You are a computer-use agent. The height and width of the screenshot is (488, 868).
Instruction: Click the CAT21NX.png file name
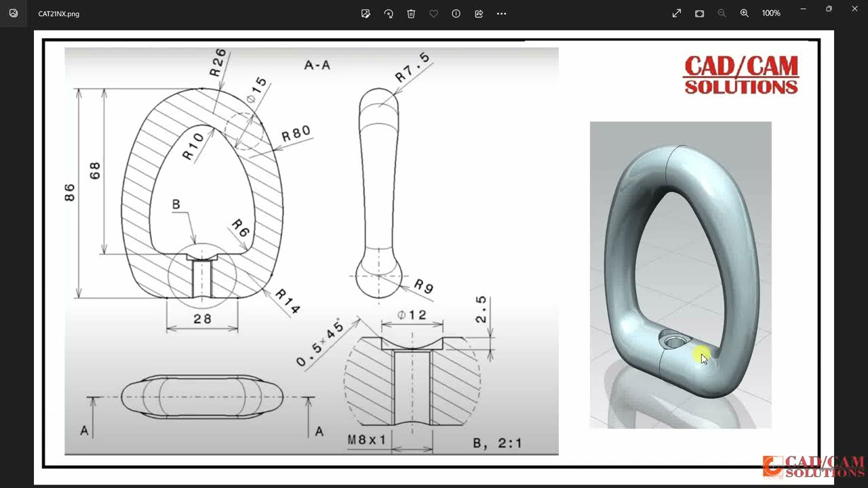click(58, 14)
